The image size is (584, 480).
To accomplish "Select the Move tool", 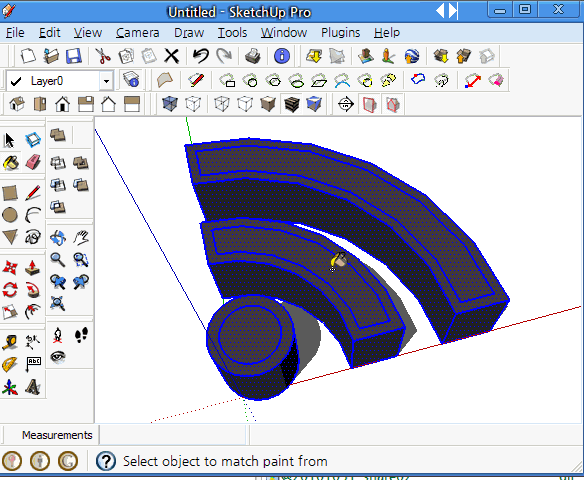I will click(x=10, y=268).
